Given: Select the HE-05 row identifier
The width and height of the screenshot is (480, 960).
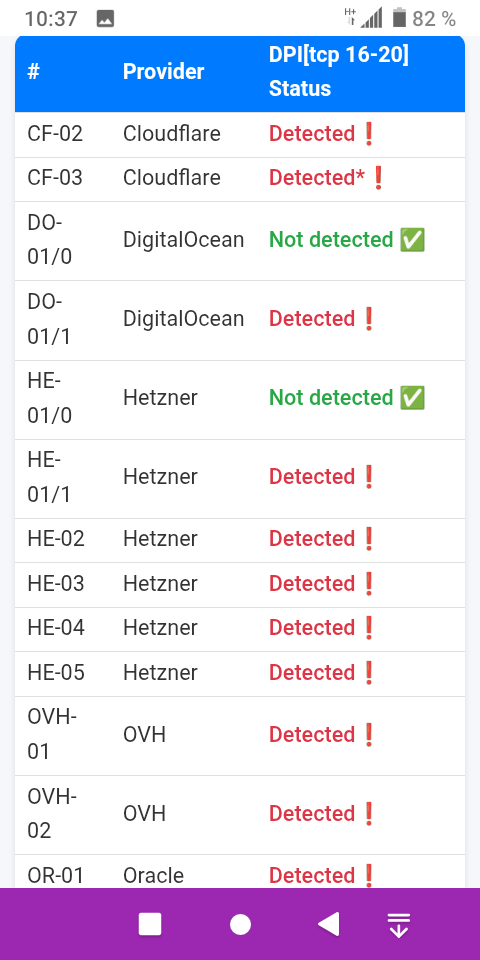Looking at the screenshot, I should [x=56, y=672].
